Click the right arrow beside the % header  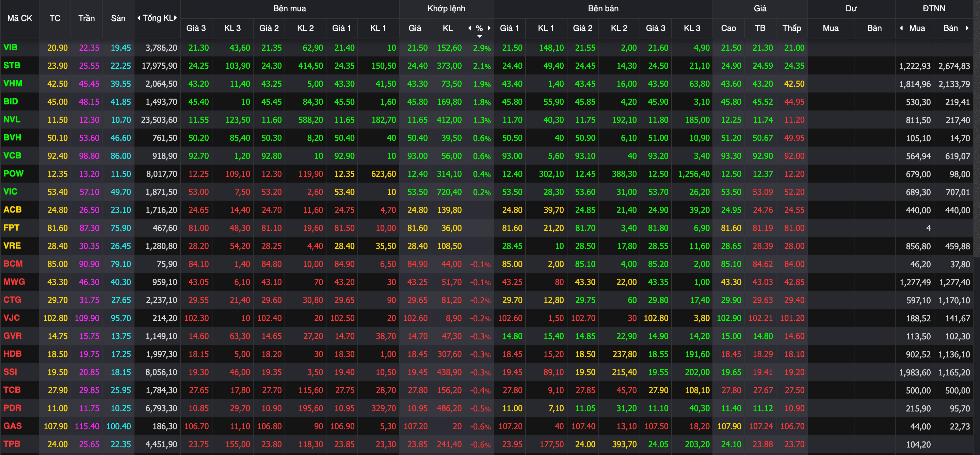click(x=489, y=28)
